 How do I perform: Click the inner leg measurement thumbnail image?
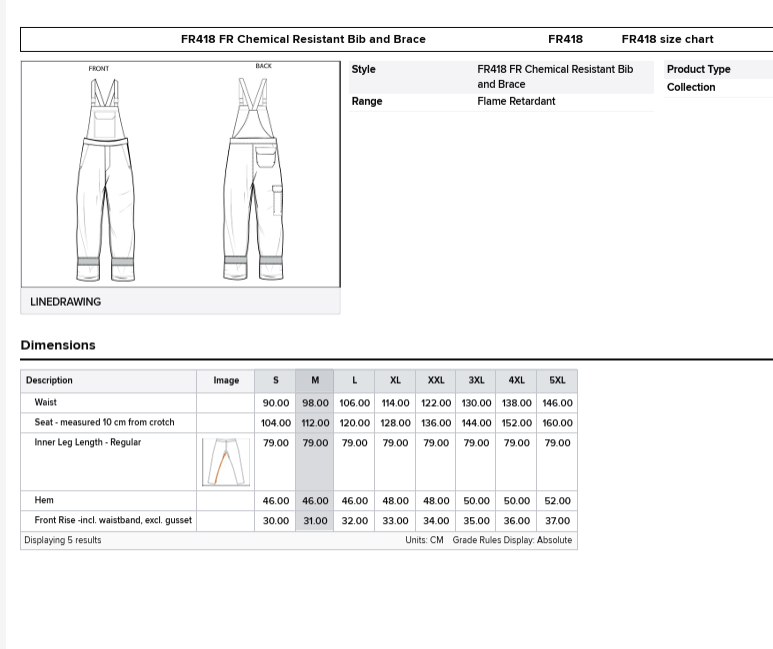pyautogui.click(x=225, y=462)
